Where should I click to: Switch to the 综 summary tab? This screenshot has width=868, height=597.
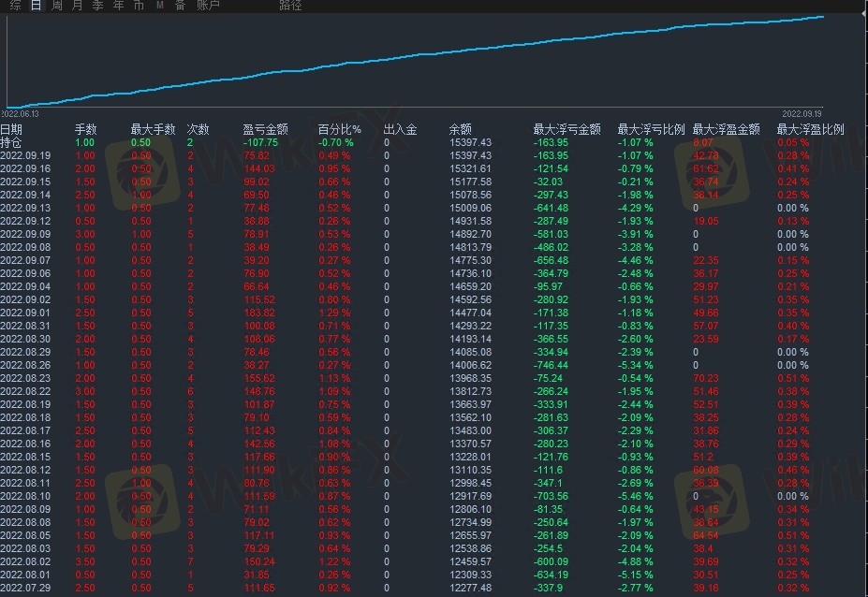click(x=16, y=6)
